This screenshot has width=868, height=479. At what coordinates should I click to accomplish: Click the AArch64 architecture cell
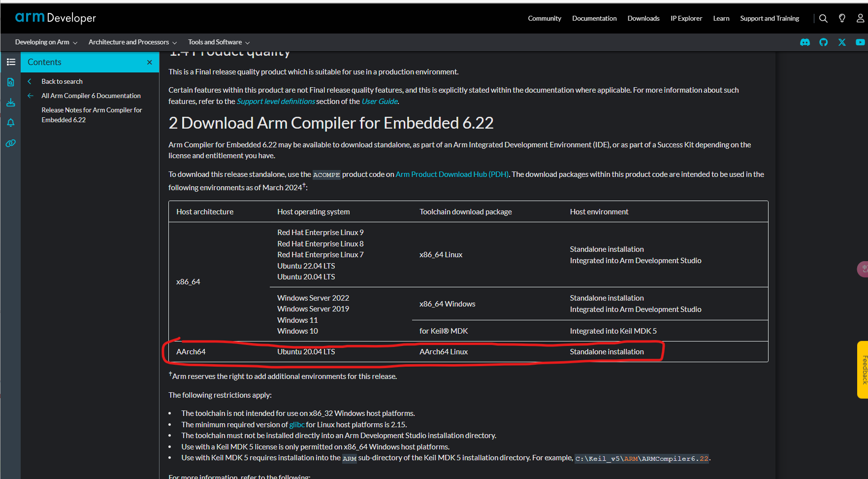[x=191, y=352]
